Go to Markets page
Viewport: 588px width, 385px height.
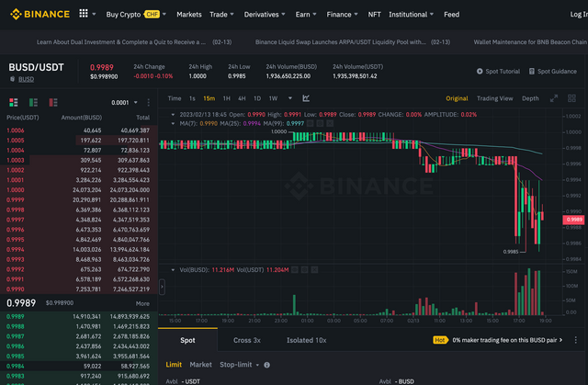coord(189,15)
